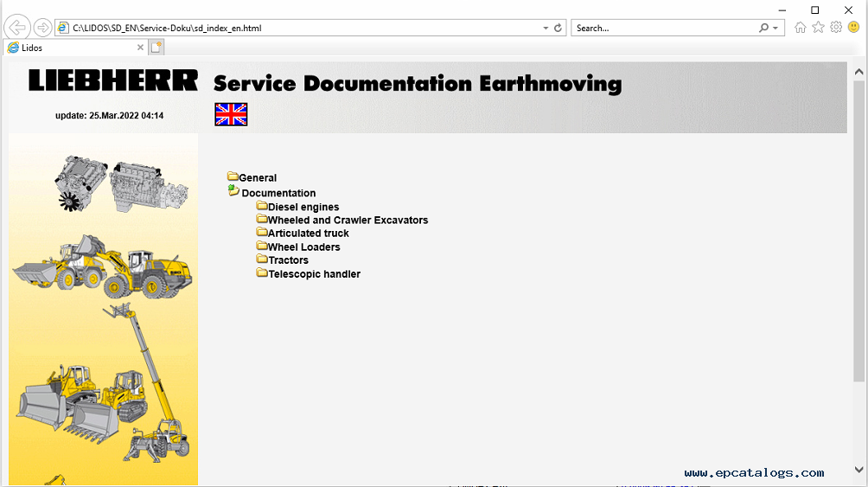This screenshot has width=868, height=487.
Task: Click the magnifier search icon
Action: [764, 28]
